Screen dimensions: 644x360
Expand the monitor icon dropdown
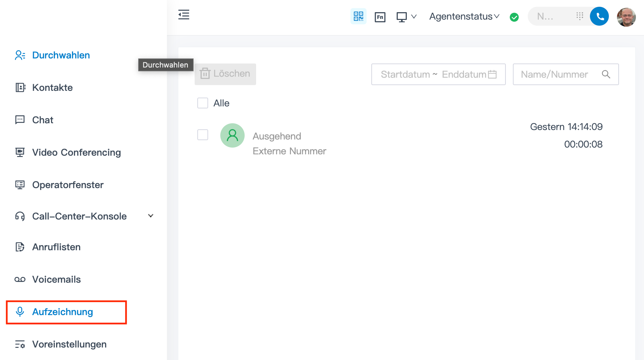[406, 17]
